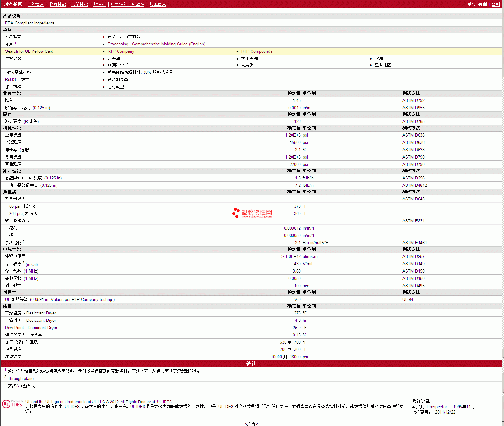Screen dimensions: 504x426
Task: Select the 建议的最大水分含量 value 0.15
Action: point(297,335)
